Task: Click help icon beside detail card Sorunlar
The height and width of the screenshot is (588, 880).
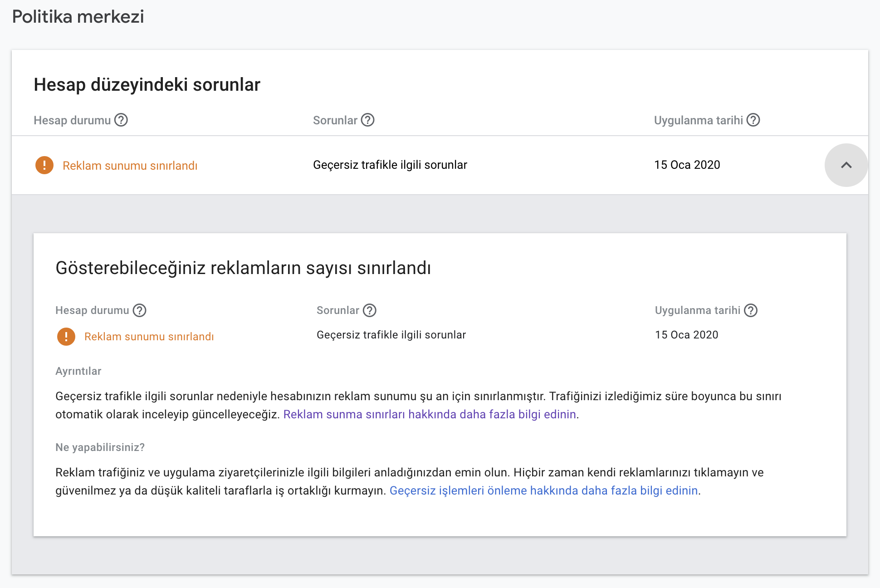Action: pos(370,310)
